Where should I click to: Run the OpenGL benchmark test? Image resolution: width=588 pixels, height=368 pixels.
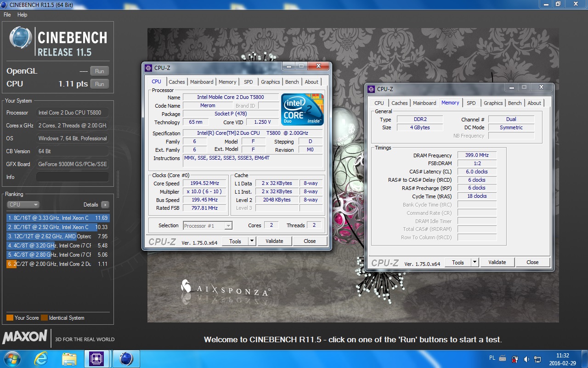[x=100, y=71]
